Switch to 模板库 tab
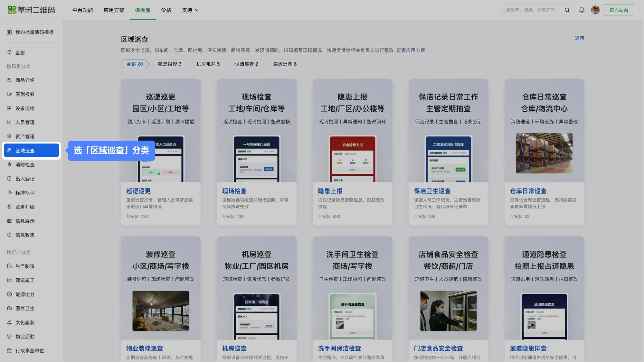The image size is (644, 362). [142, 10]
